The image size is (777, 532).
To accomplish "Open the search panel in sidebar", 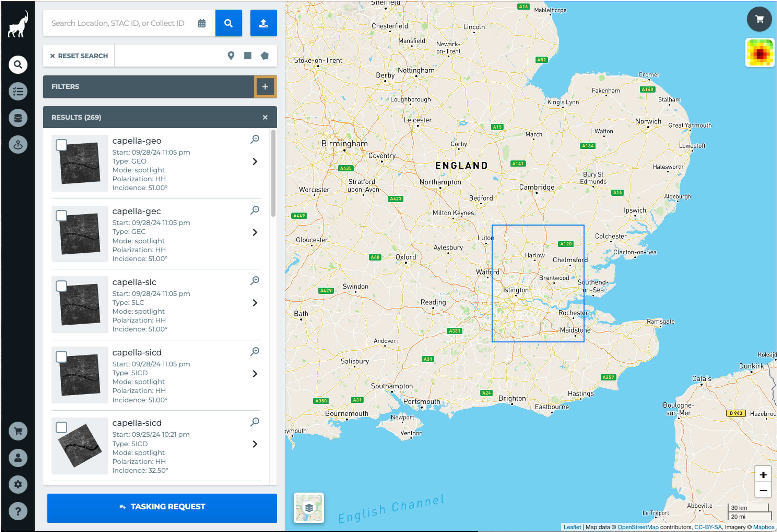I will 18,64.
